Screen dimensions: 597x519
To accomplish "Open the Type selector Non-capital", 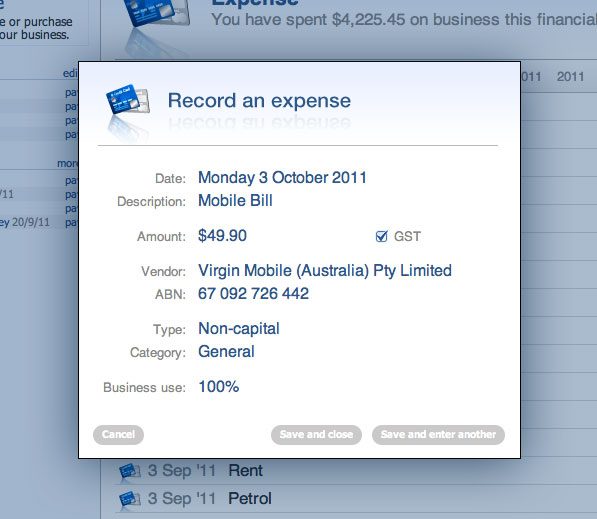I will (x=239, y=329).
